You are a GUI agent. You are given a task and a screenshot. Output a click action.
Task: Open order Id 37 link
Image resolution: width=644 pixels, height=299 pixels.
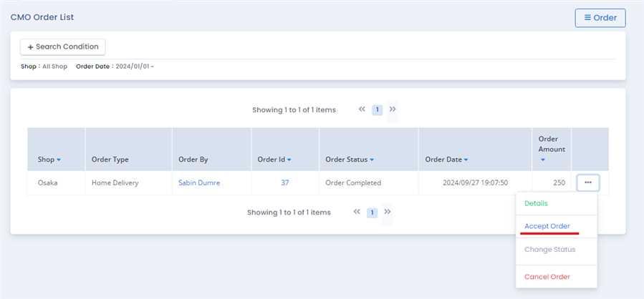coord(284,183)
